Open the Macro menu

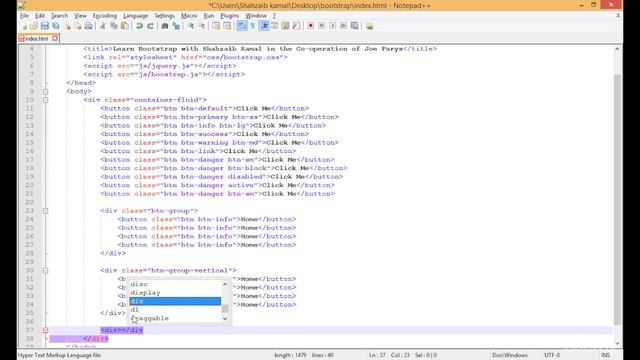coord(189,16)
